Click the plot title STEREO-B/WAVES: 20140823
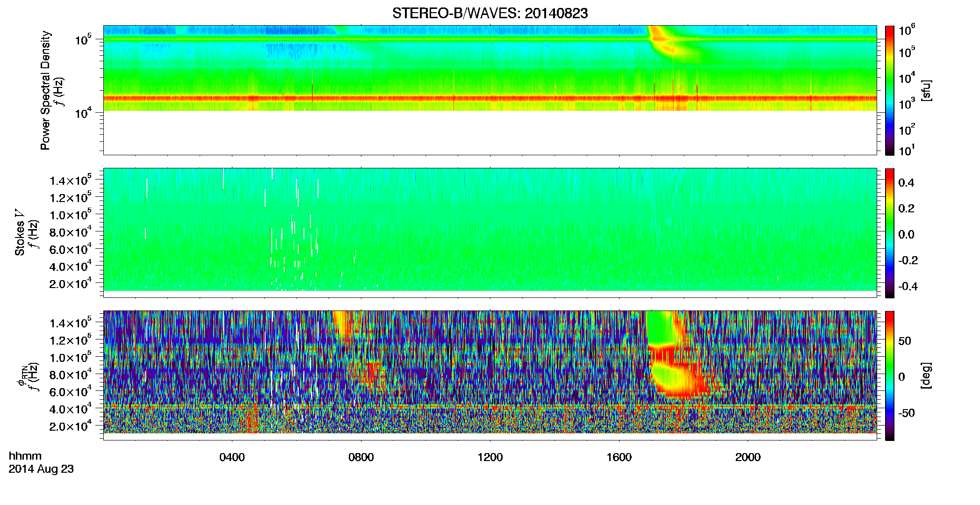Viewport: 980px width, 505px height. (490, 13)
